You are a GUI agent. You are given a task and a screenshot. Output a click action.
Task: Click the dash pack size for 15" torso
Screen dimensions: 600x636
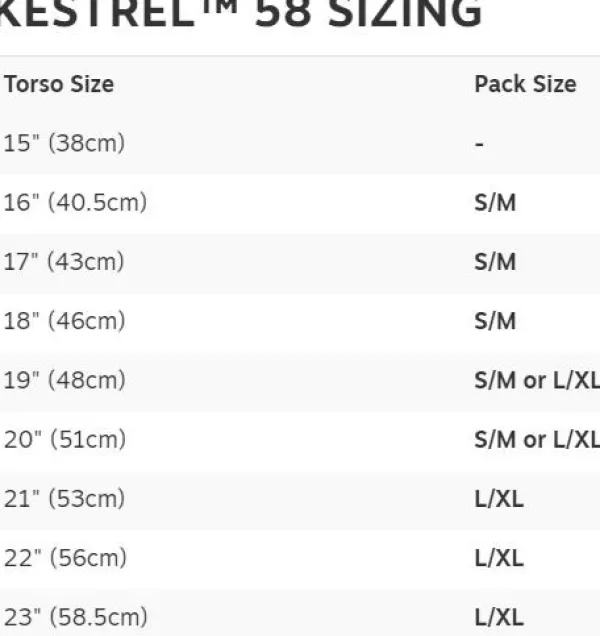pyautogui.click(x=480, y=144)
